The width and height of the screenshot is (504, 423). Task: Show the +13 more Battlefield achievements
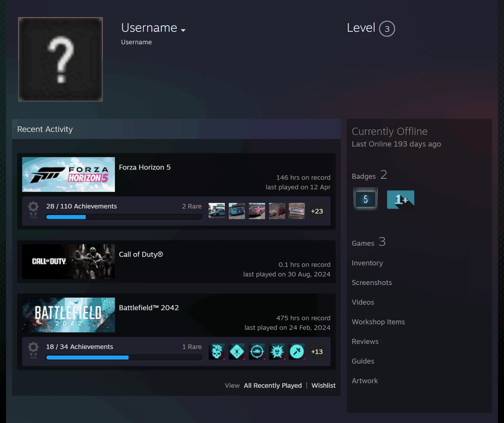click(317, 352)
